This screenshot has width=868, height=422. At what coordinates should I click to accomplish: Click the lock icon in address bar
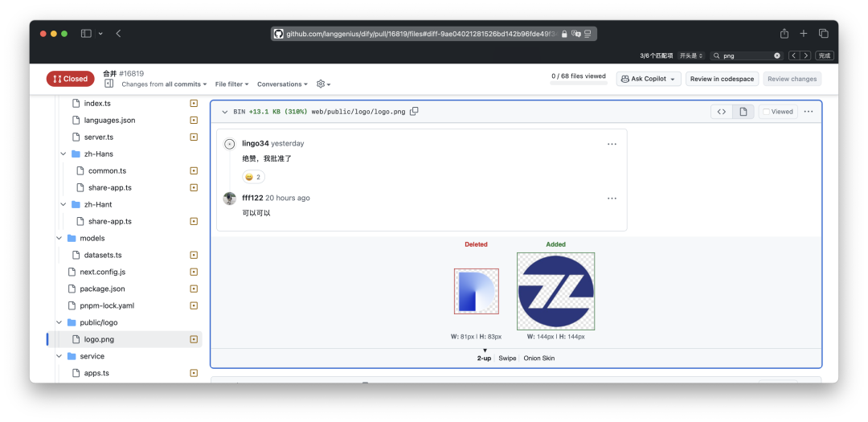[x=564, y=34]
